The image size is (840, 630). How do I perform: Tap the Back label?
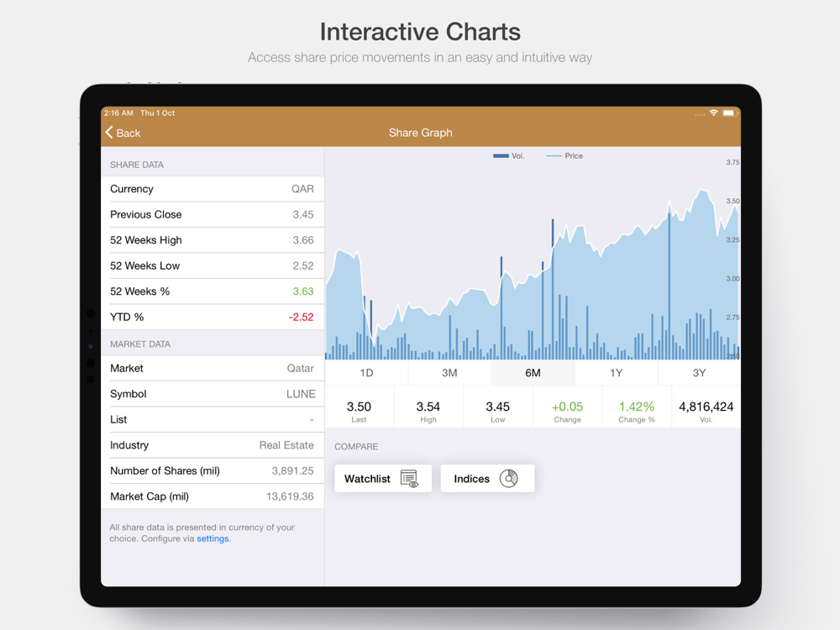pos(129,133)
